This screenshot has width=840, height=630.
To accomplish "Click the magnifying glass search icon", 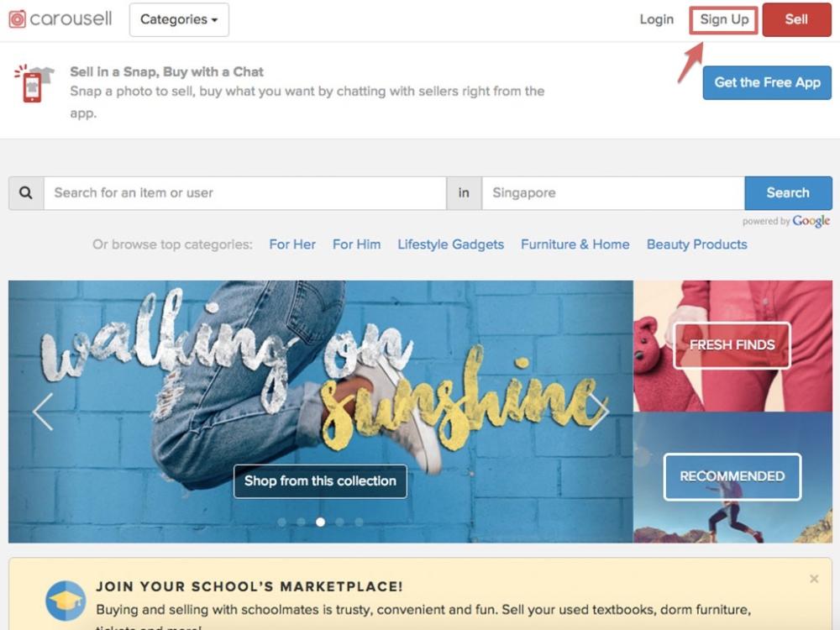I will click(x=26, y=193).
